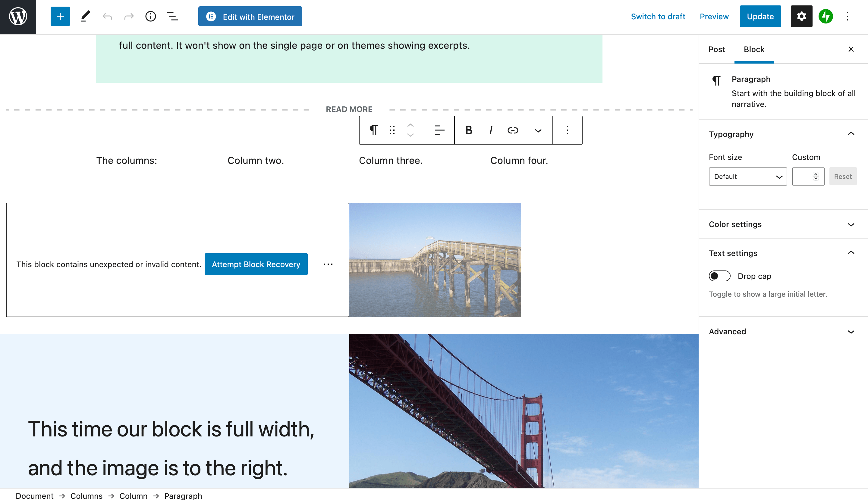Screen dimensions: 868x503
Task: Switch to the Post tab
Action: click(717, 49)
